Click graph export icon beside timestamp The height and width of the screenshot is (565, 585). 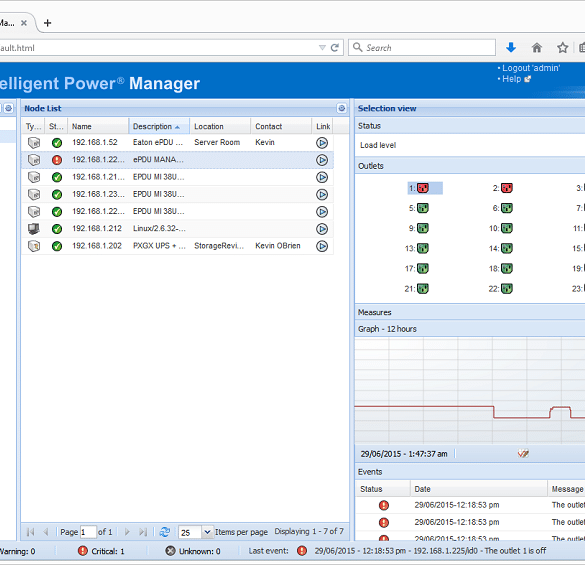[523, 454]
